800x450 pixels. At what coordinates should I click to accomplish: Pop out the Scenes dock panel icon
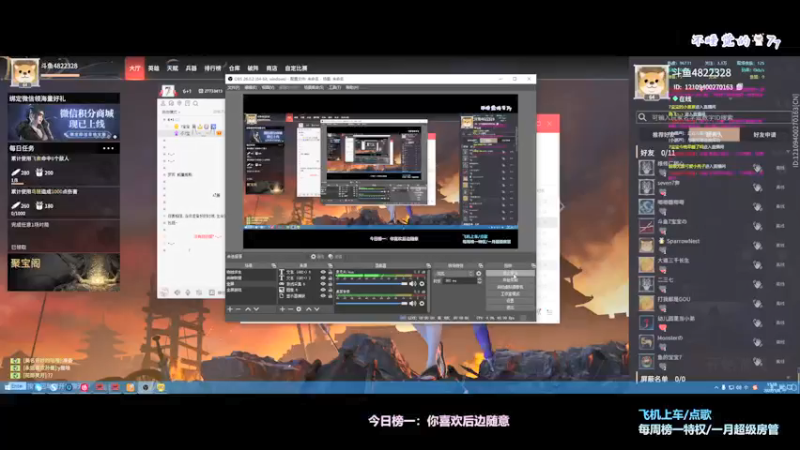point(273,265)
